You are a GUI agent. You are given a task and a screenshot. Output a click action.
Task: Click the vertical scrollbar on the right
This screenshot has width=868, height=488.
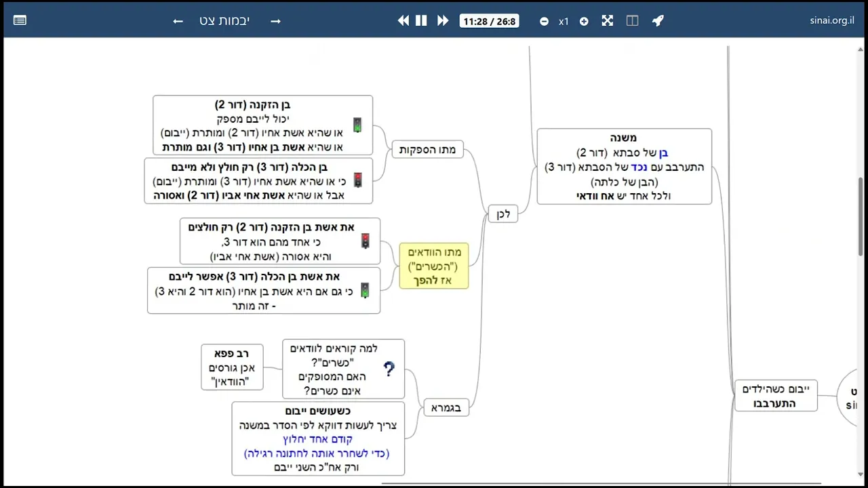862,217
